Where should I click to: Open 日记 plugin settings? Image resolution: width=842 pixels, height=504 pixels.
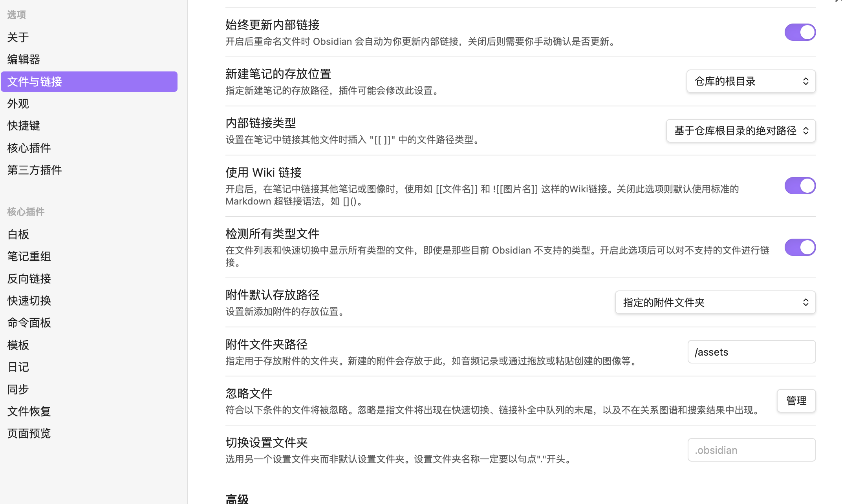[89, 367]
